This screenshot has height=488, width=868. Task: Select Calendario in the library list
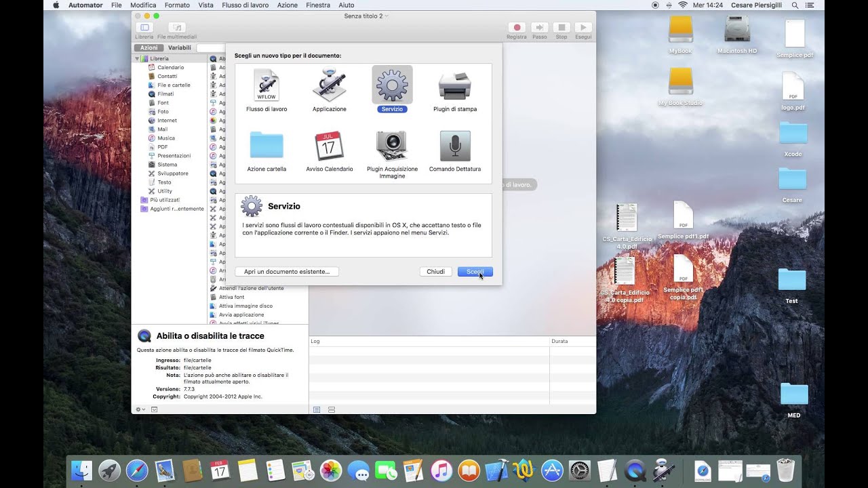click(170, 68)
